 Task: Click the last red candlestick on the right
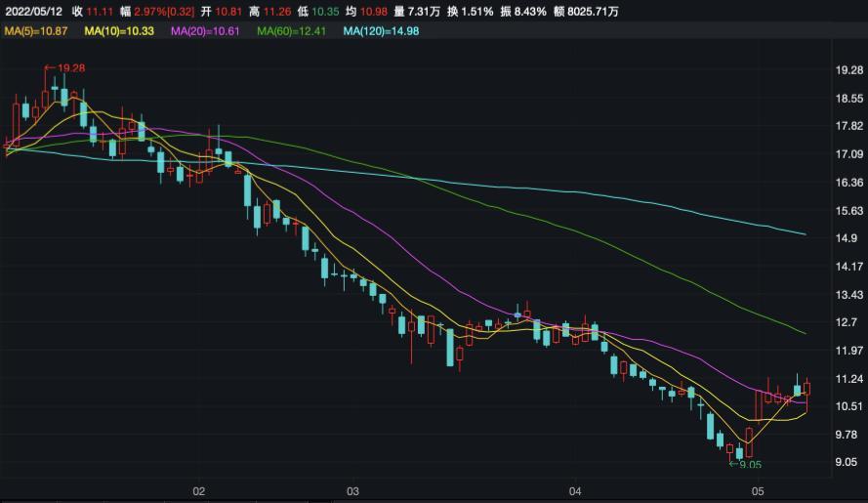806,389
